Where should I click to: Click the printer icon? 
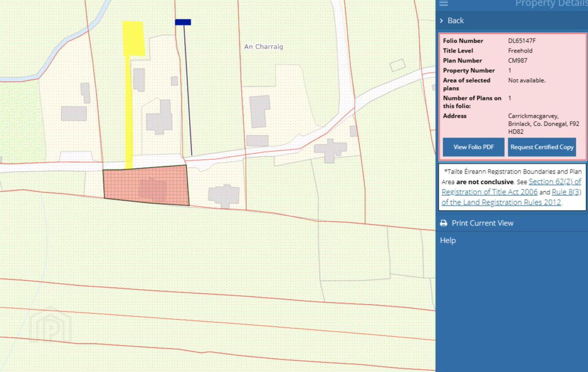(x=443, y=223)
